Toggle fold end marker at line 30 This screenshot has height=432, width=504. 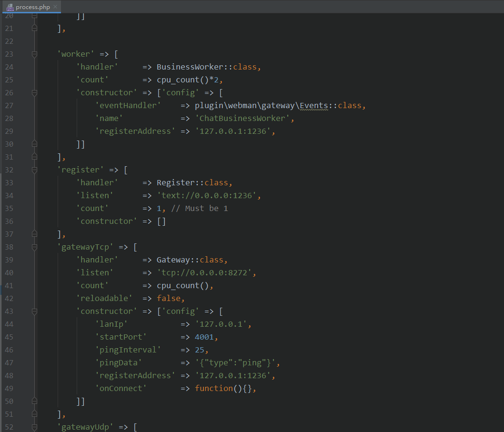(x=34, y=144)
